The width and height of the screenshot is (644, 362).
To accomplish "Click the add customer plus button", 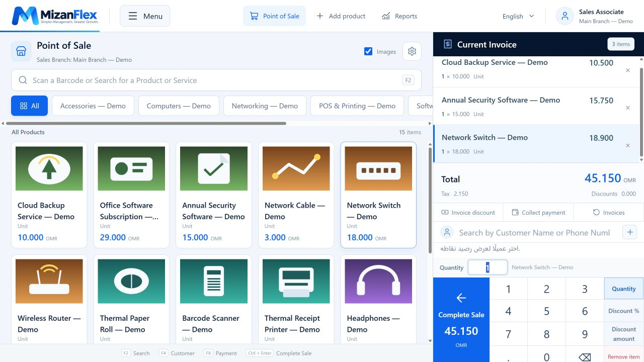I will [x=630, y=232].
